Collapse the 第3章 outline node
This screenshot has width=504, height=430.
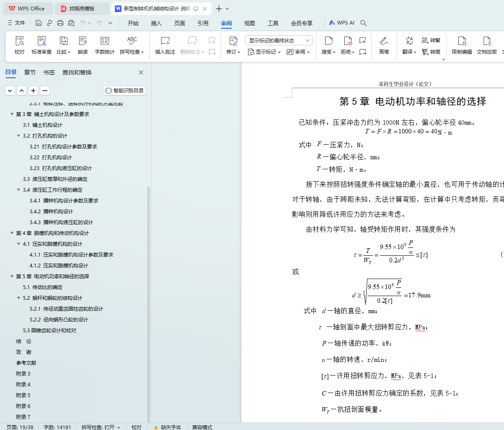[x=12, y=114]
